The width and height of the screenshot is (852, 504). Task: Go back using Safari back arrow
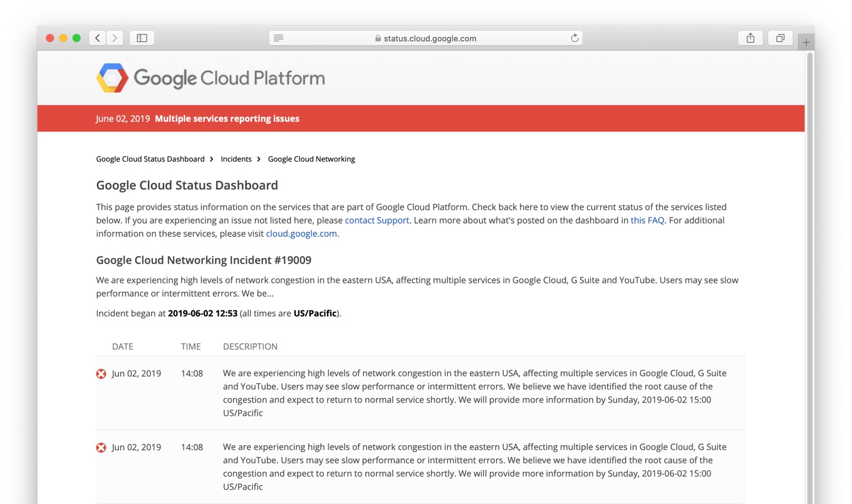point(98,38)
